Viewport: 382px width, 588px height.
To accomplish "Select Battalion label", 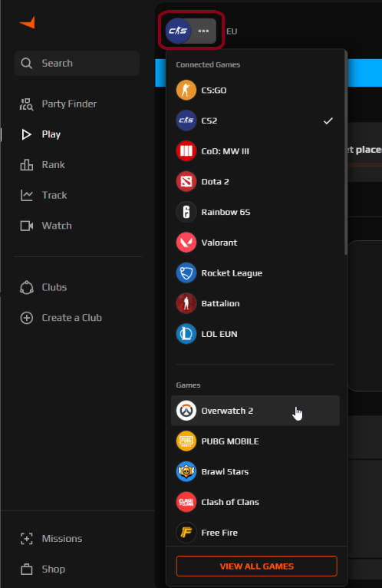I will coord(220,303).
